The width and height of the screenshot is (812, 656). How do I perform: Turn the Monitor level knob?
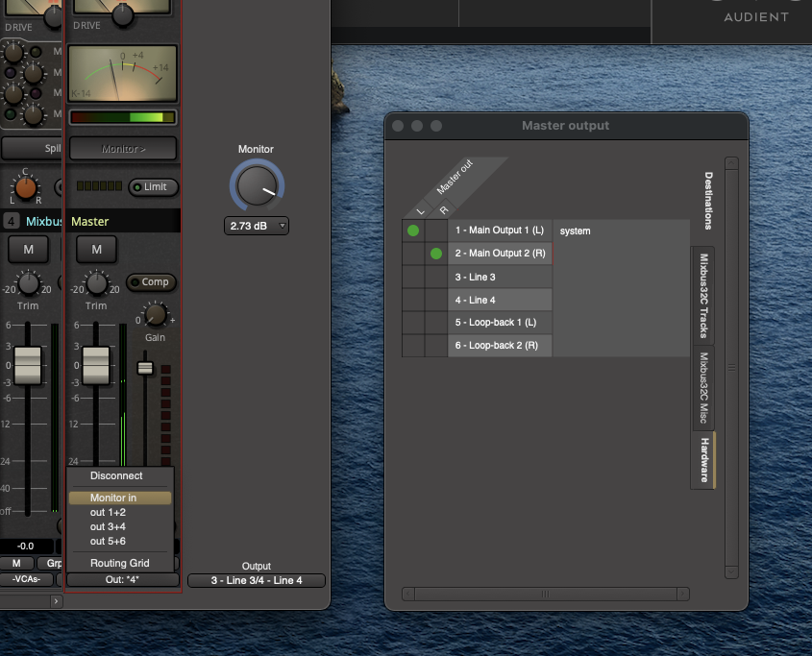257,186
